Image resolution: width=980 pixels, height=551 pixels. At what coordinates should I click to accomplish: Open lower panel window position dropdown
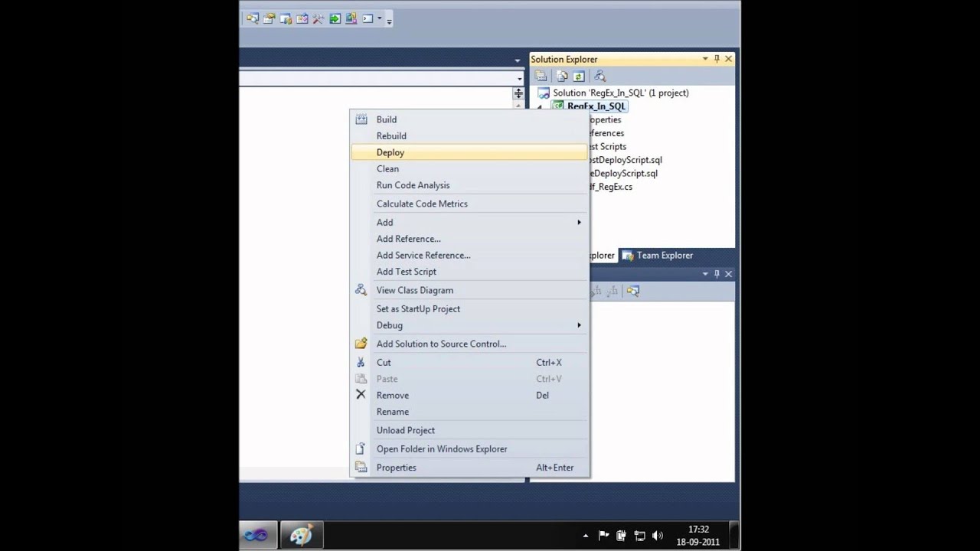click(705, 274)
